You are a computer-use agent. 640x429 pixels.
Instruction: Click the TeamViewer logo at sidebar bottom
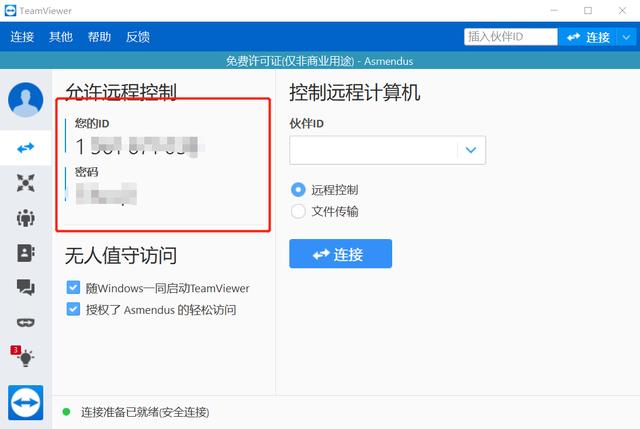[26, 402]
